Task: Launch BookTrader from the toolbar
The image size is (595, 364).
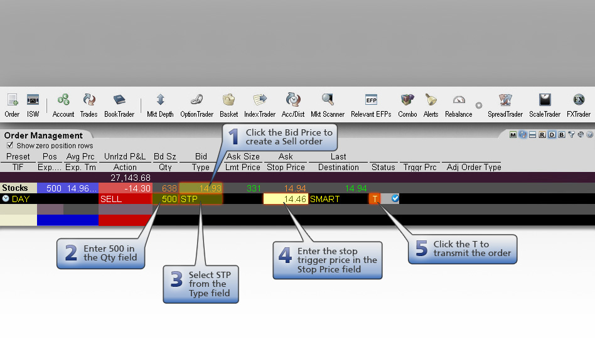Action: [119, 105]
